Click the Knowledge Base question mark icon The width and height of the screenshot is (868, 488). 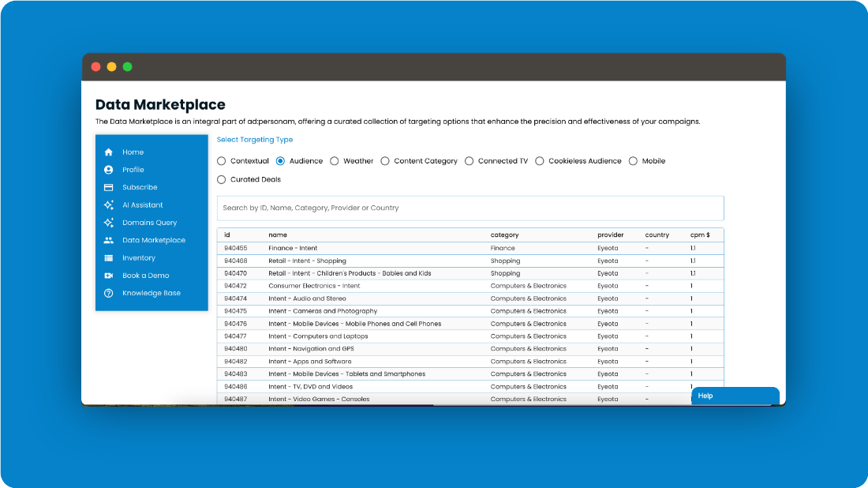[109, 294]
